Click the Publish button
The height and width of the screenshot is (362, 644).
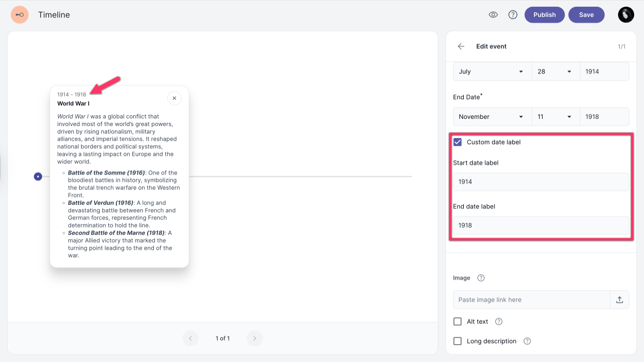(x=544, y=15)
